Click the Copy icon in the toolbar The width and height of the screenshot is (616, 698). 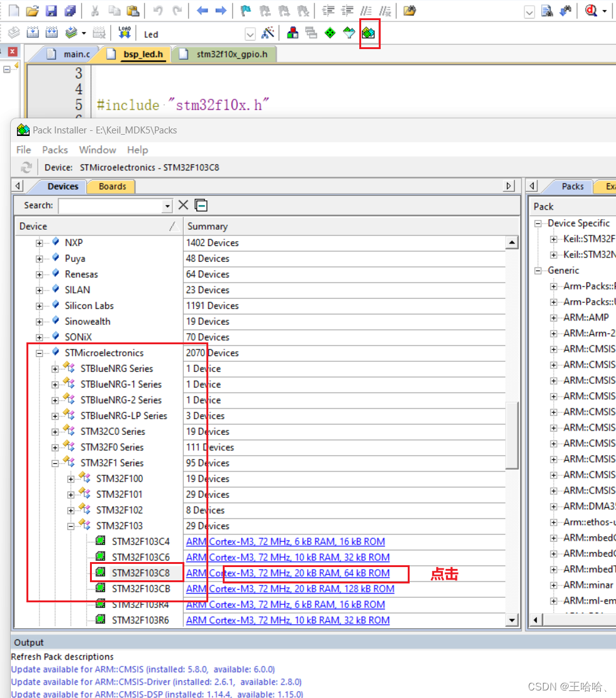(x=115, y=10)
